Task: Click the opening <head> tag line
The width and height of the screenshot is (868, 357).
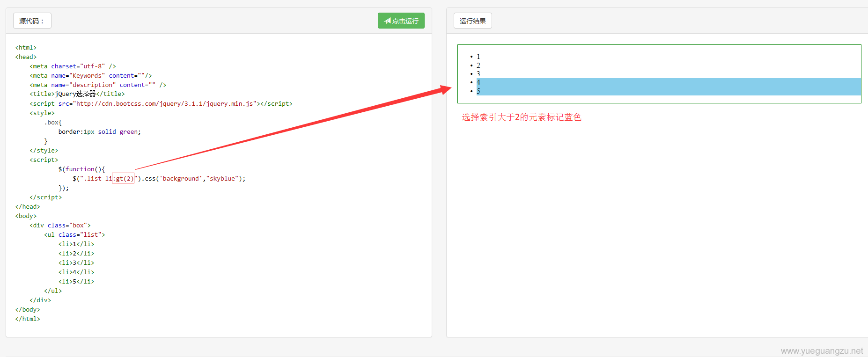Action: click(26, 57)
